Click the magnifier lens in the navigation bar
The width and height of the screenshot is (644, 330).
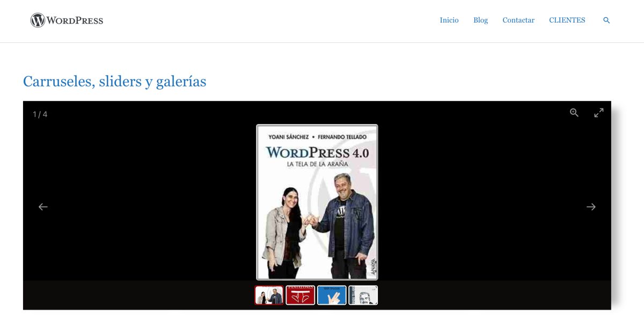pos(606,20)
